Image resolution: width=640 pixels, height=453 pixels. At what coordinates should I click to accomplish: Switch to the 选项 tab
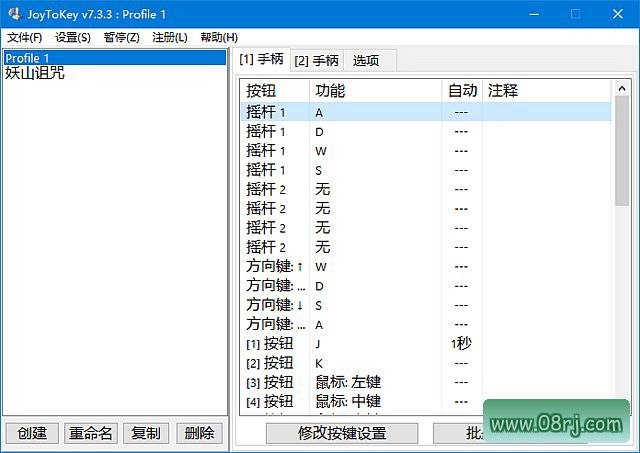[369, 61]
